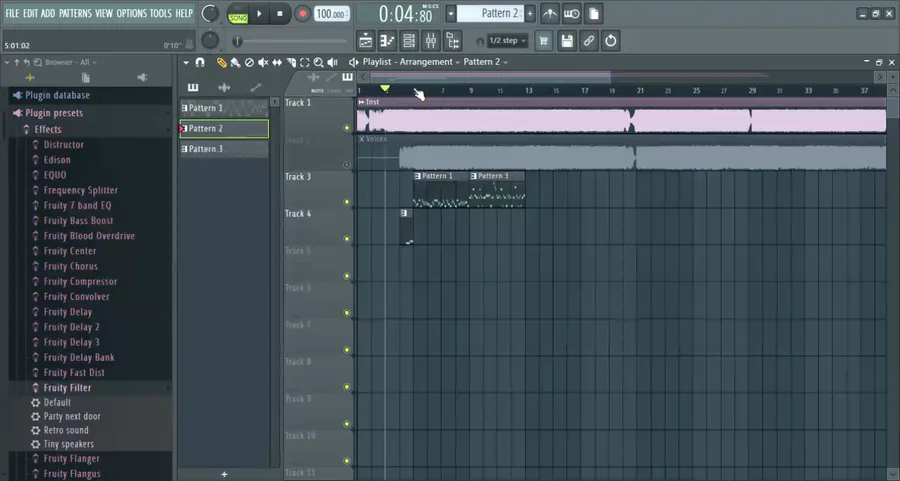Open the Pattern 2 dropdown in playlist title
Screen dimensions: 900x481
tap(486, 62)
